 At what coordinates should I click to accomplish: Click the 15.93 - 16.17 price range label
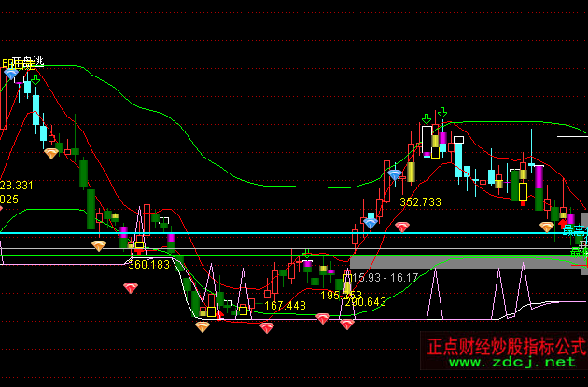[x=387, y=277]
